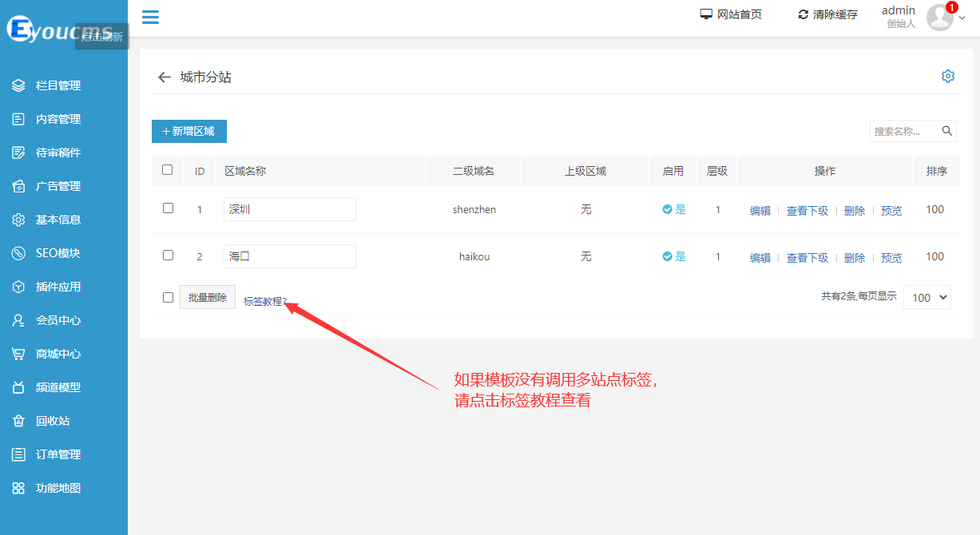Click the 网站首页 monitor icon
The image size is (980, 535).
(706, 14)
